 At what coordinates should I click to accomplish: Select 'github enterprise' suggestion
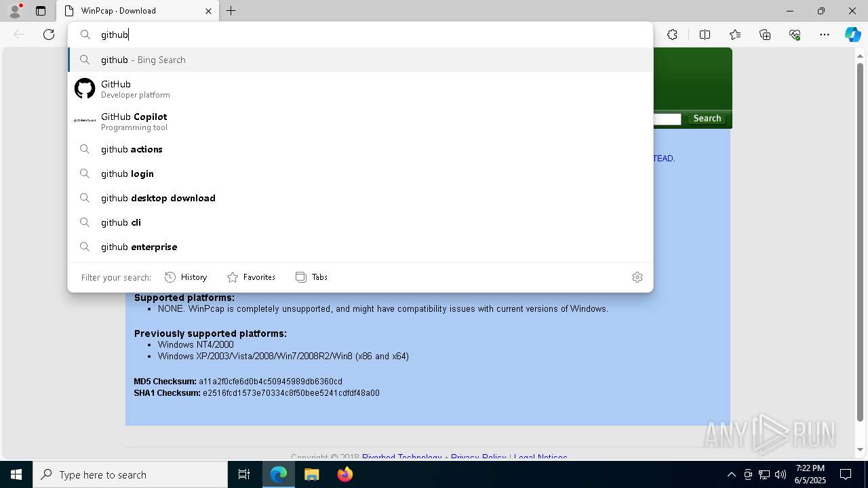360,247
